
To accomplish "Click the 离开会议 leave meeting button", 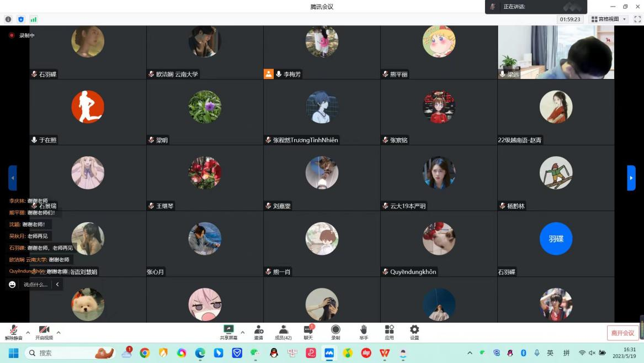I will pos(623,333).
